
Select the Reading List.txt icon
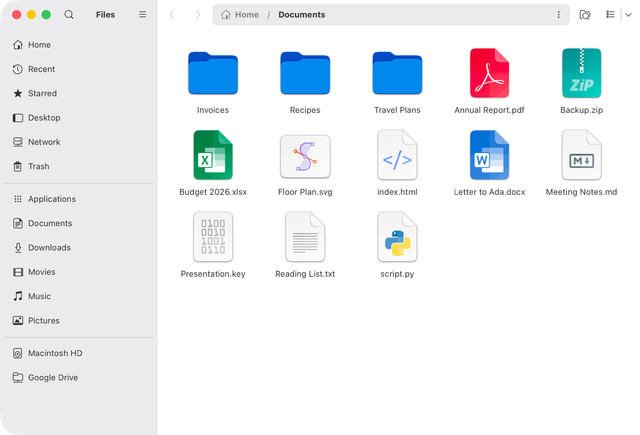pyautogui.click(x=305, y=237)
